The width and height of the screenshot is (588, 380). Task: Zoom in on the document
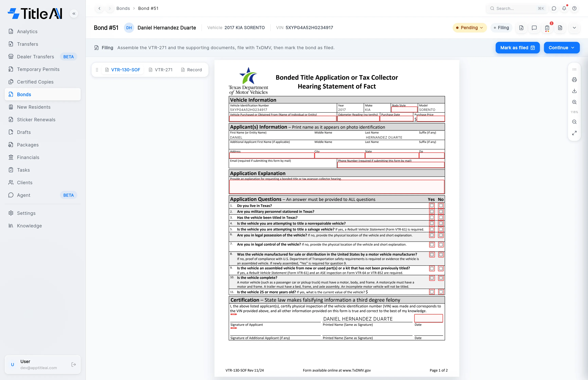click(x=574, y=102)
